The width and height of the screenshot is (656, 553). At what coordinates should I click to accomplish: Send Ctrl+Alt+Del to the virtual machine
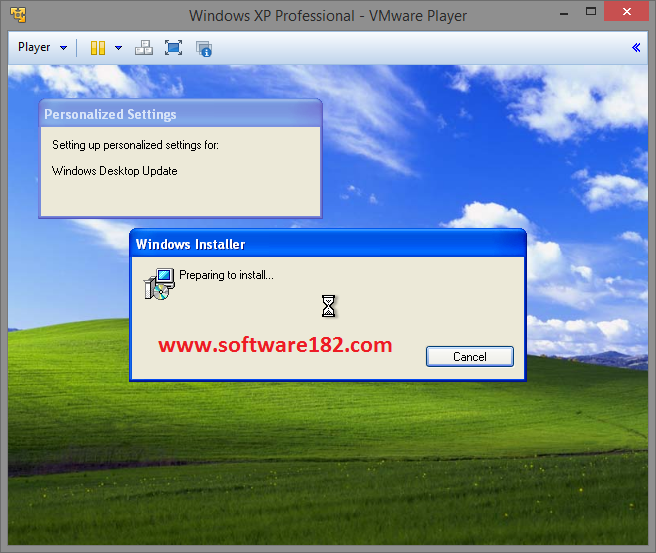point(144,48)
